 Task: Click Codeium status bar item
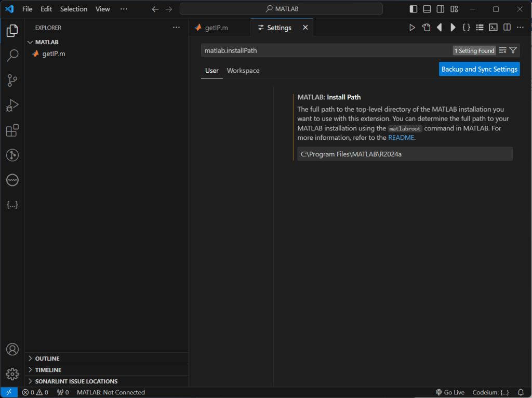[x=490, y=392]
